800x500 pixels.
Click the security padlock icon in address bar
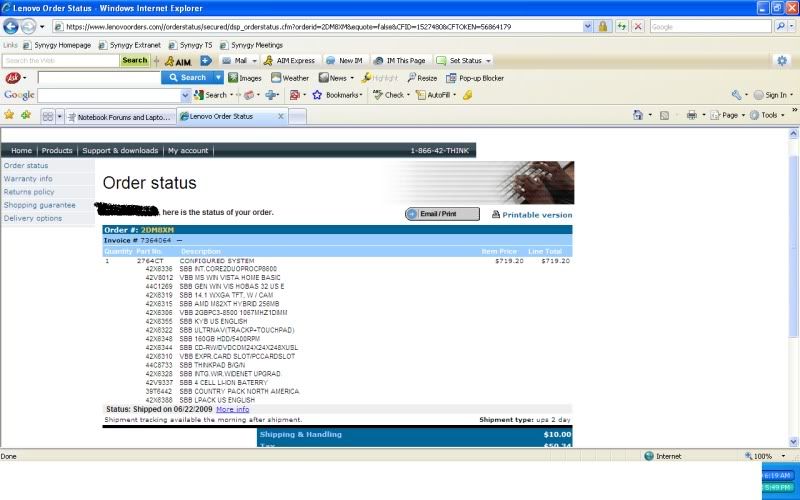click(x=603, y=27)
